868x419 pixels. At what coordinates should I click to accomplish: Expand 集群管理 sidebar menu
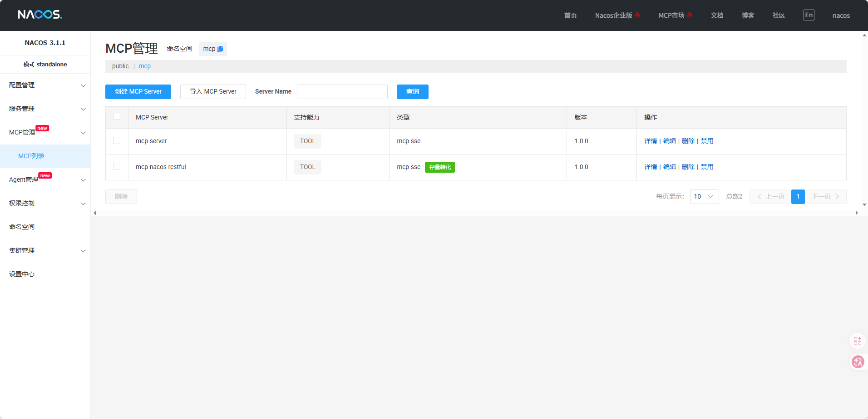click(x=45, y=251)
